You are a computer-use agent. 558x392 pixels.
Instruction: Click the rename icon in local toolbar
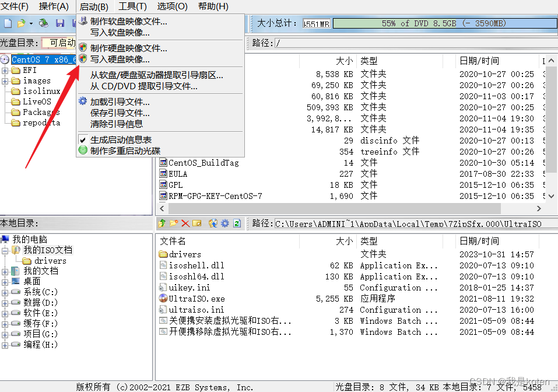pos(197,223)
